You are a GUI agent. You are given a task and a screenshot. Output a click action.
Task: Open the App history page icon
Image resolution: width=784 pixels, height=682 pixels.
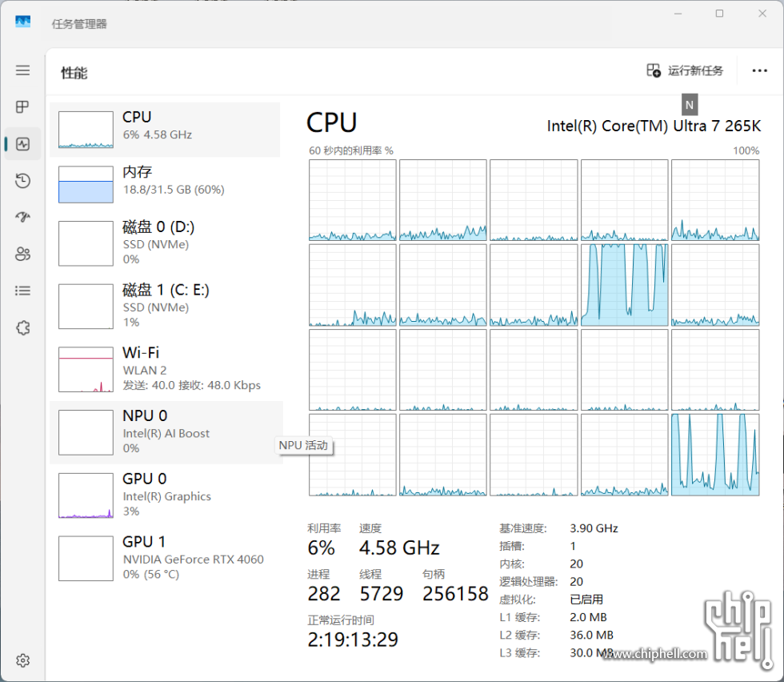pos(22,181)
